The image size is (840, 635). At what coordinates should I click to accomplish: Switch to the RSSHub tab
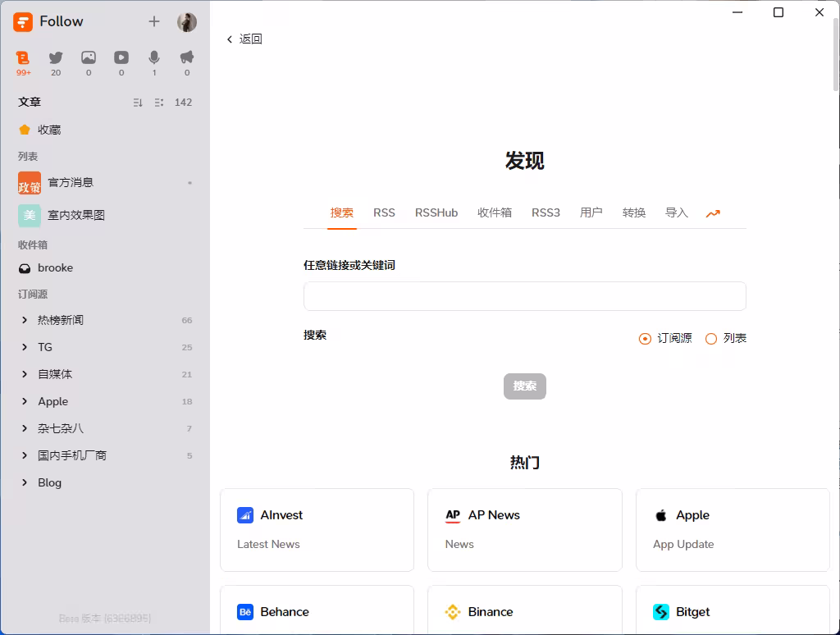click(436, 212)
